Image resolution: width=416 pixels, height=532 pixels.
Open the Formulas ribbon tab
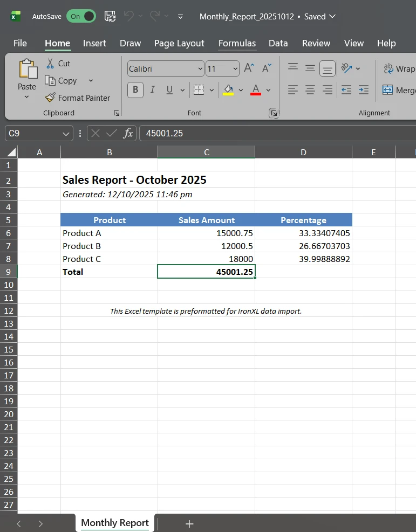(x=237, y=43)
